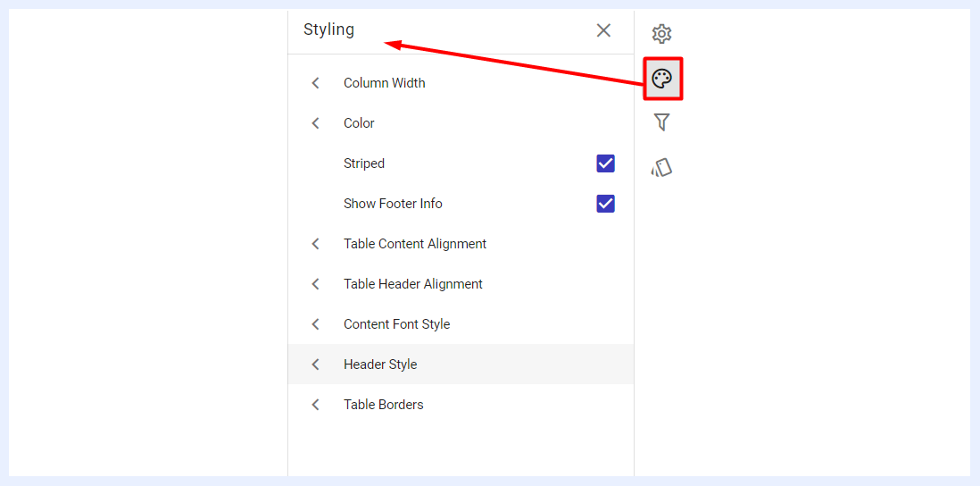Uncheck the Striped checkbox

606,163
